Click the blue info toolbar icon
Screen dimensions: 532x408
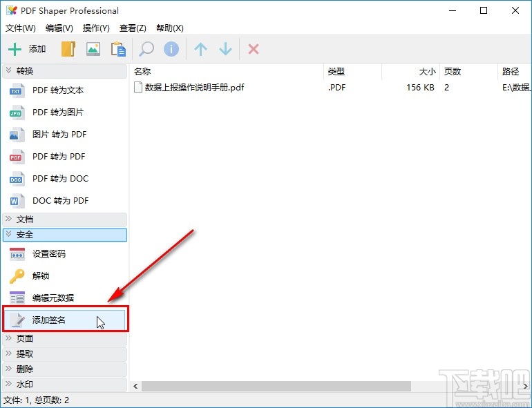click(171, 49)
